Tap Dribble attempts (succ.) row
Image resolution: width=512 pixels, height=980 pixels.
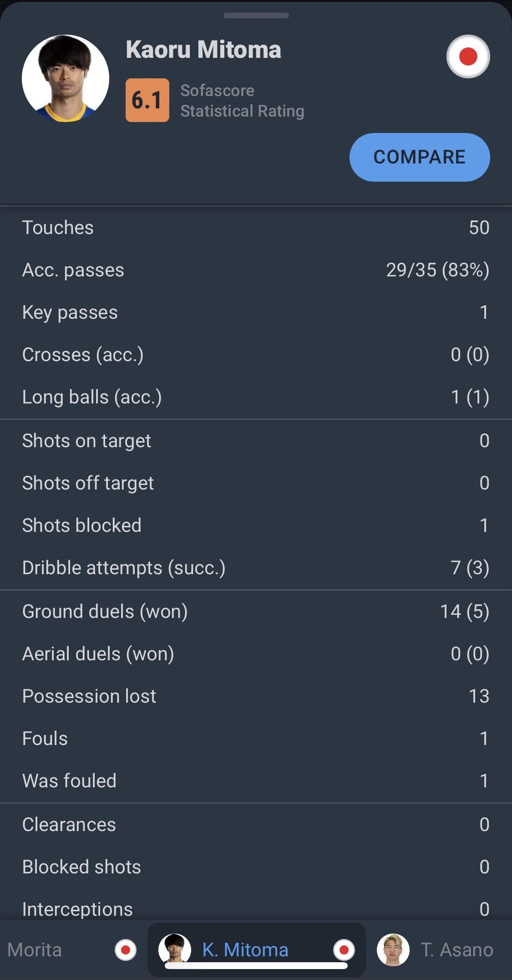point(256,568)
